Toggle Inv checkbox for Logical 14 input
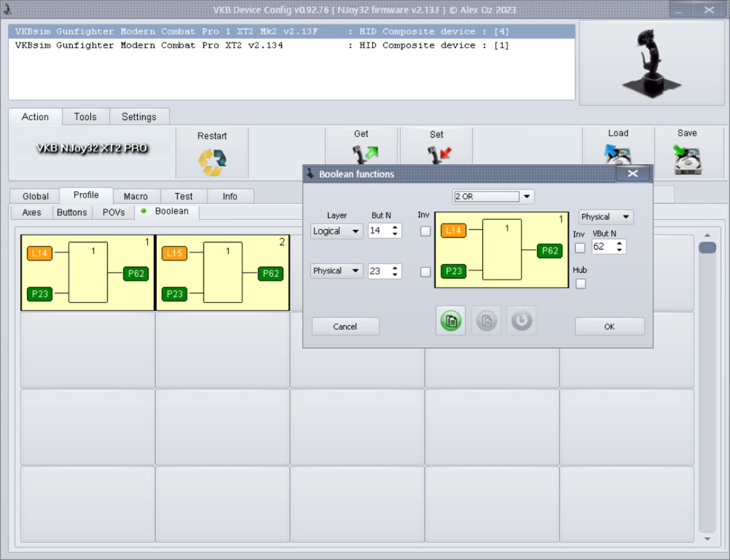730x560 pixels. [425, 231]
